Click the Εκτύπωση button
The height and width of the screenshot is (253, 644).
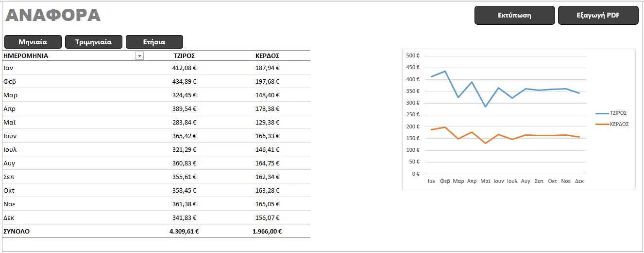pos(514,15)
